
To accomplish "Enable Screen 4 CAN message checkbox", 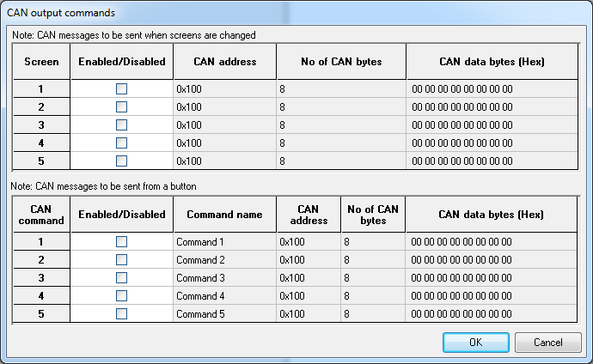I will point(121,143).
